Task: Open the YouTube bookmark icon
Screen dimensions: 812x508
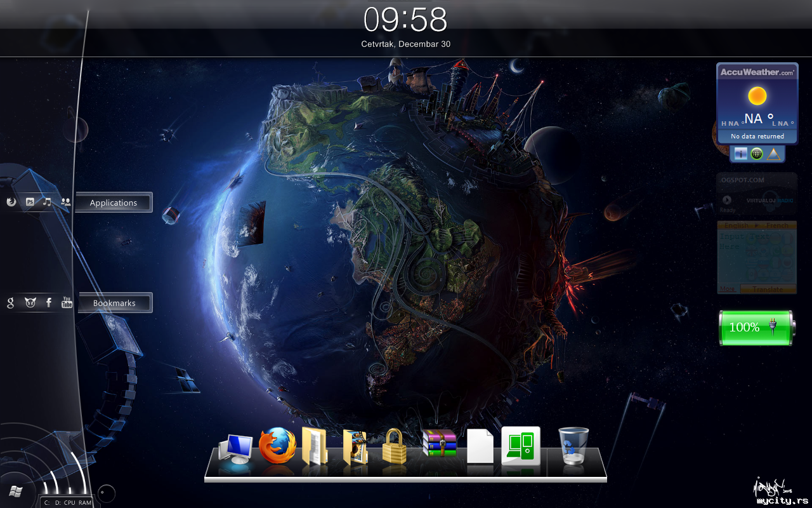Action: click(67, 302)
